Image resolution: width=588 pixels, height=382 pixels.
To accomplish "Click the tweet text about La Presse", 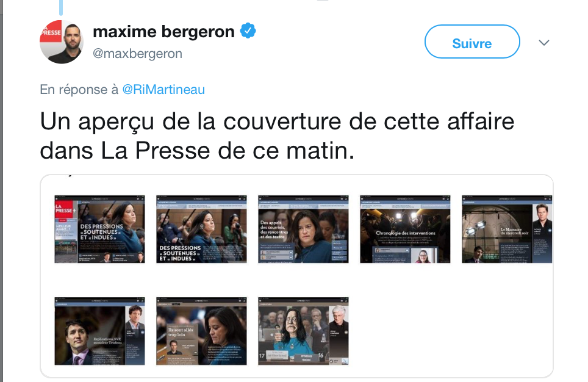I will 277,136.
